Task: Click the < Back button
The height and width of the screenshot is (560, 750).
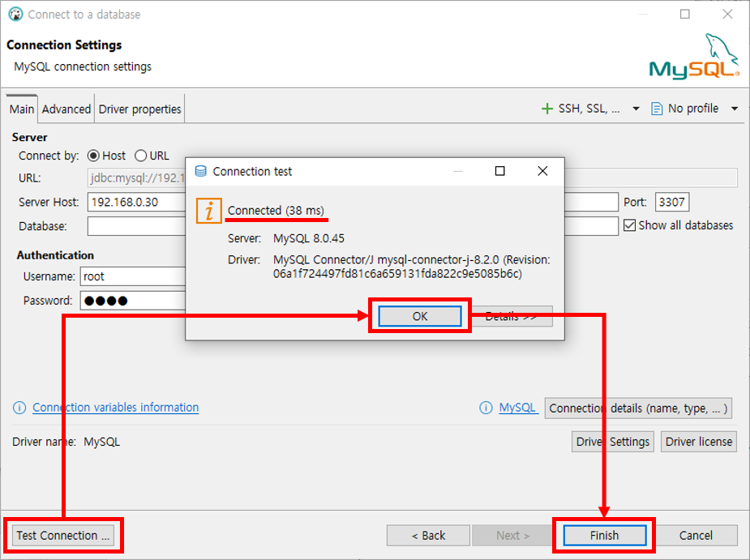Action: coord(428,535)
